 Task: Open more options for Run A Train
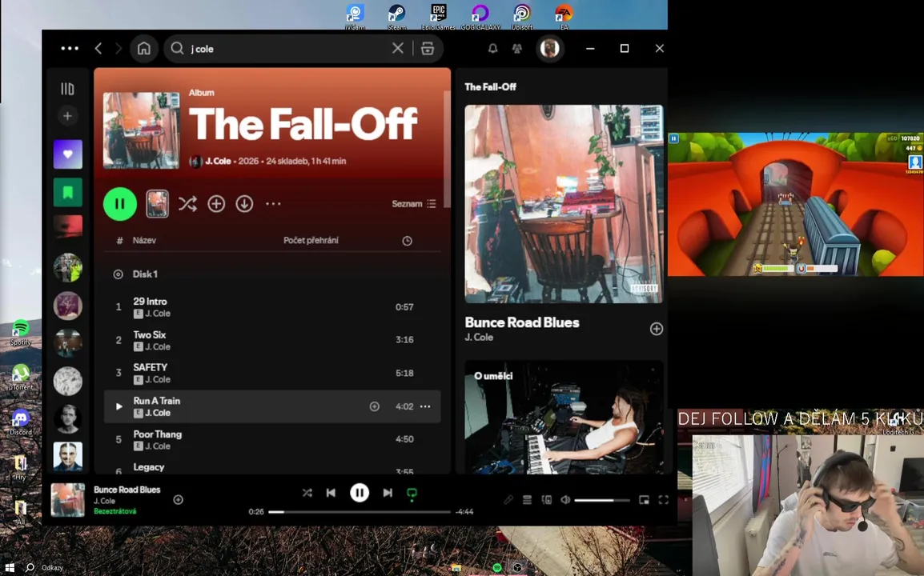pyautogui.click(x=425, y=406)
